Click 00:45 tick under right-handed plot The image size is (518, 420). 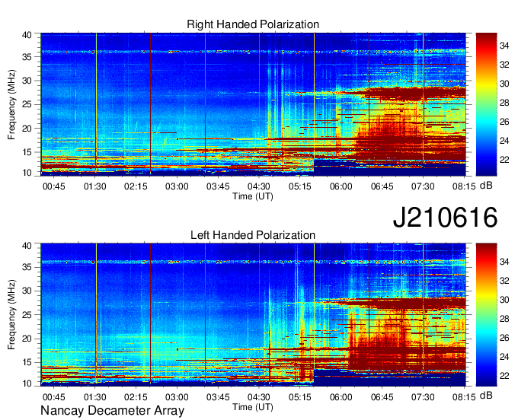(x=54, y=186)
